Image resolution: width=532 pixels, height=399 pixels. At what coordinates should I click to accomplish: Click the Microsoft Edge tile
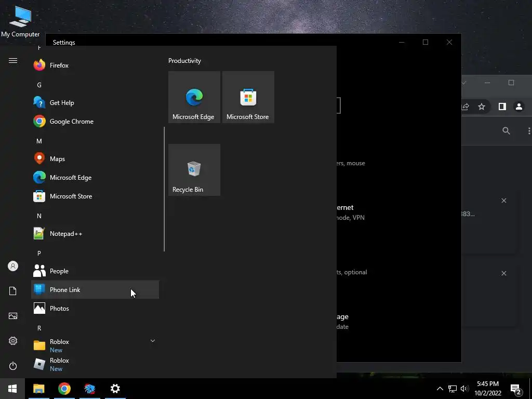coord(194,97)
